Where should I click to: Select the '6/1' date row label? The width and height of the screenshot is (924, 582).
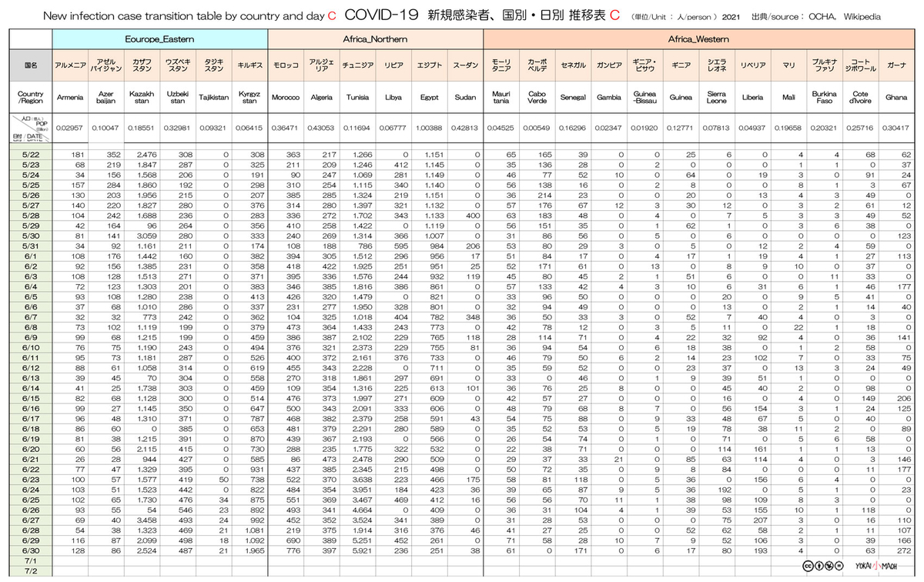click(x=31, y=256)
